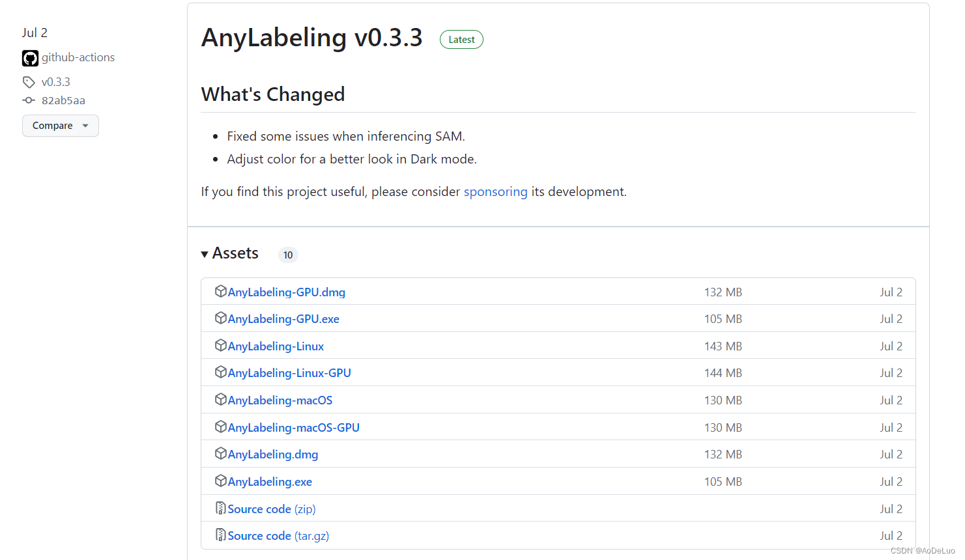
Task: Click the What's Changed heading
Action: click(273, 94)
